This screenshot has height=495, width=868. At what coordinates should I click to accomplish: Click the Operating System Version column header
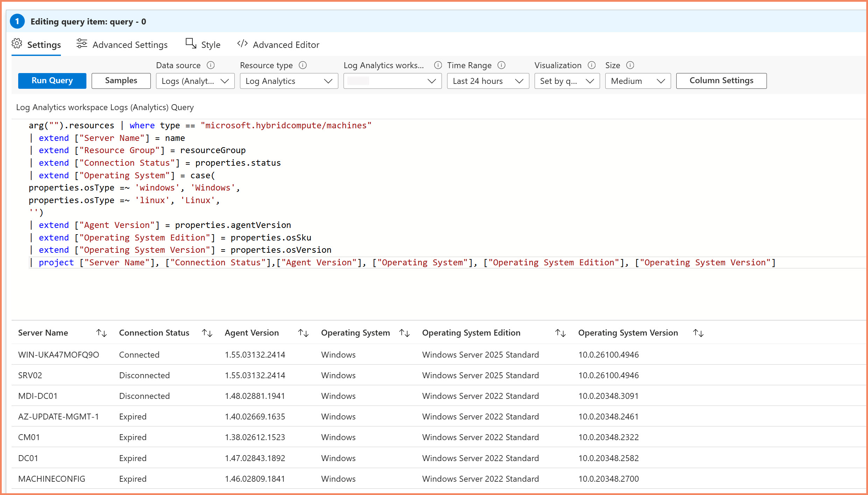628,333
